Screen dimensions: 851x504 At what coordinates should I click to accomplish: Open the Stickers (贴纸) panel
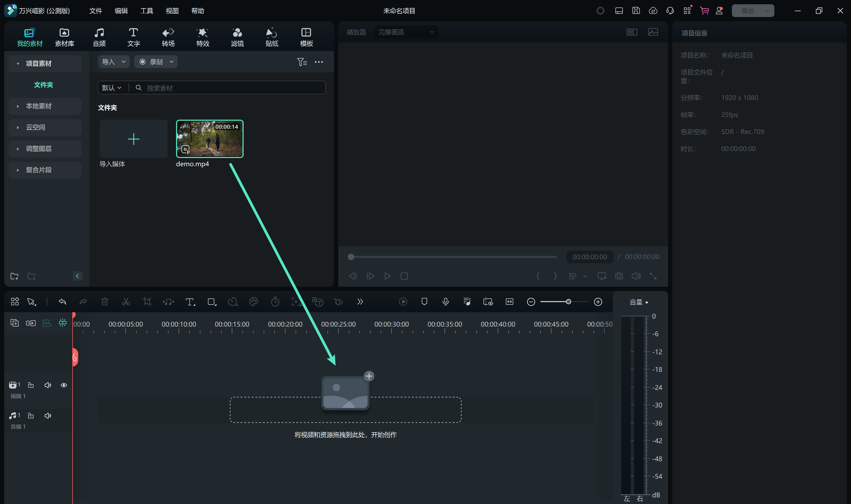click(272, 37)
